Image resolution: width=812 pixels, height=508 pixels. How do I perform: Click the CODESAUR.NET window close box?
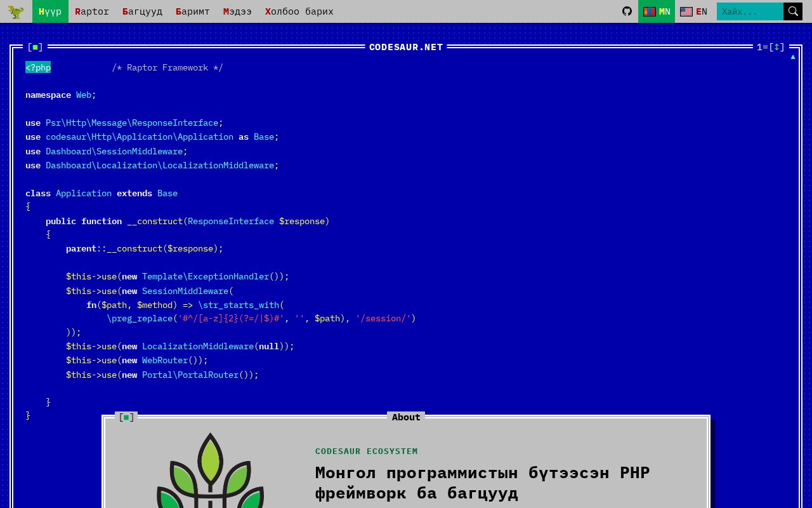36,47
